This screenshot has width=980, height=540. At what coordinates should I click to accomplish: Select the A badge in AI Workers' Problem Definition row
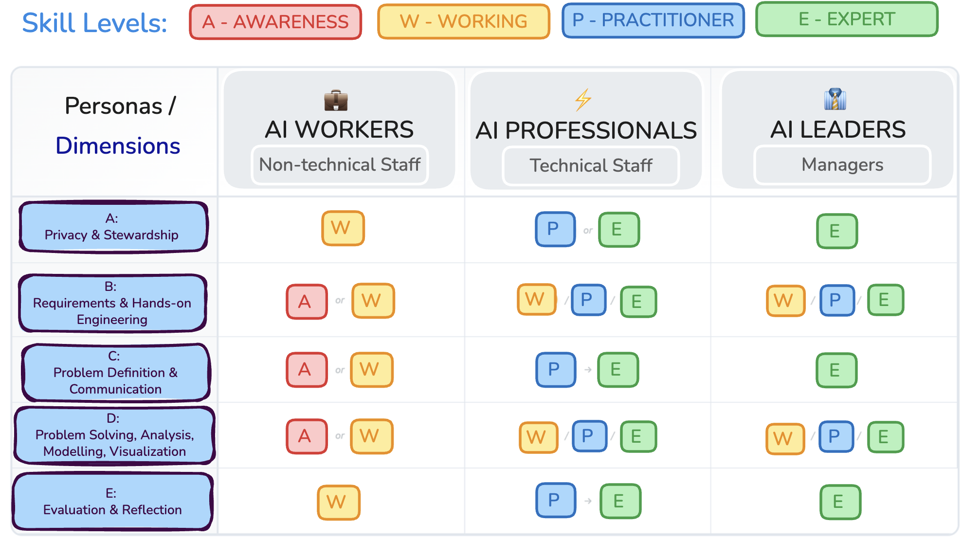[307, 370]
